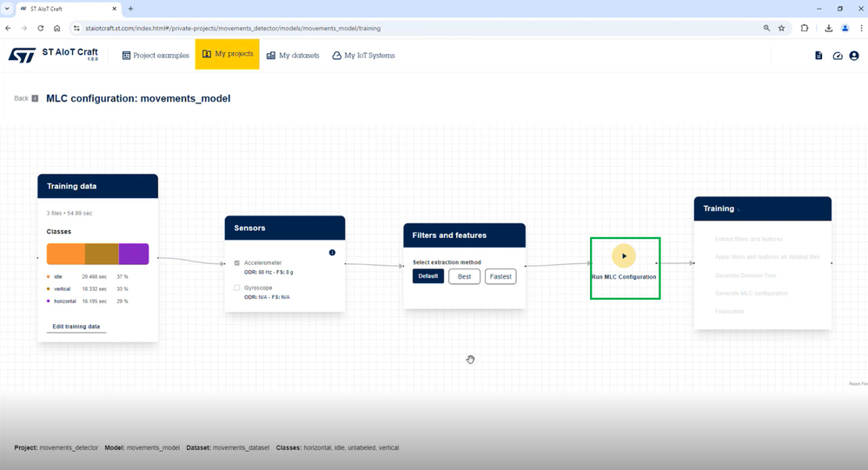Click MLC configuration: movements_model heading
This screenshot has height=470, width=868.
[138, 98]
